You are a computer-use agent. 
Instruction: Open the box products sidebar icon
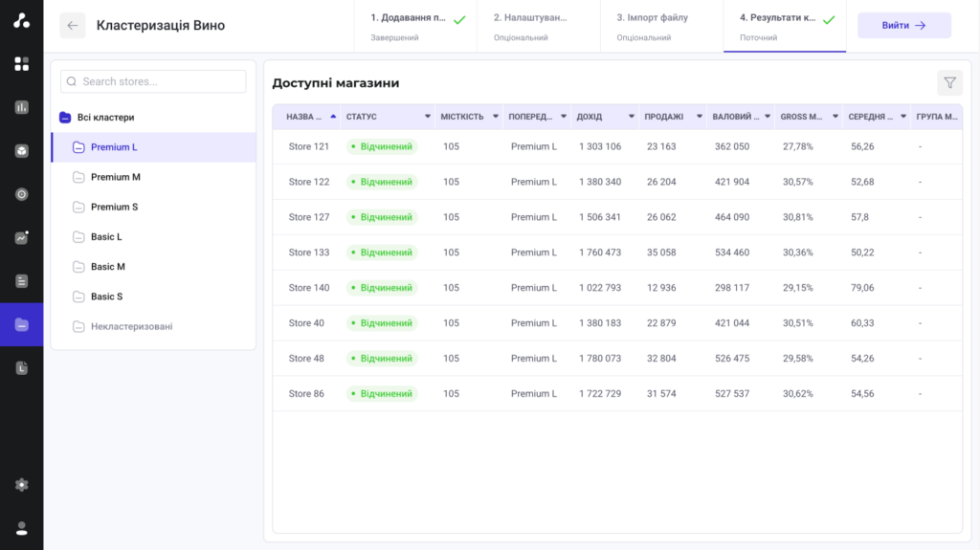click(21, 150)
